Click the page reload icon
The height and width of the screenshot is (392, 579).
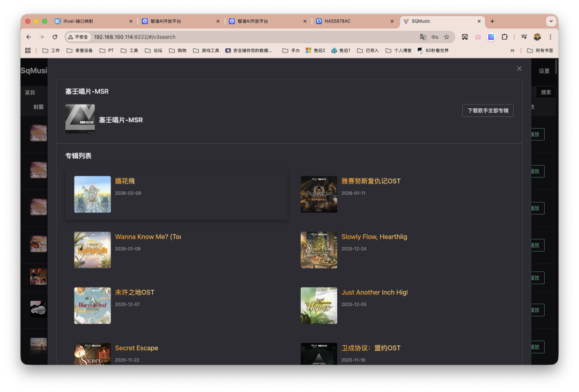point(55,36)
